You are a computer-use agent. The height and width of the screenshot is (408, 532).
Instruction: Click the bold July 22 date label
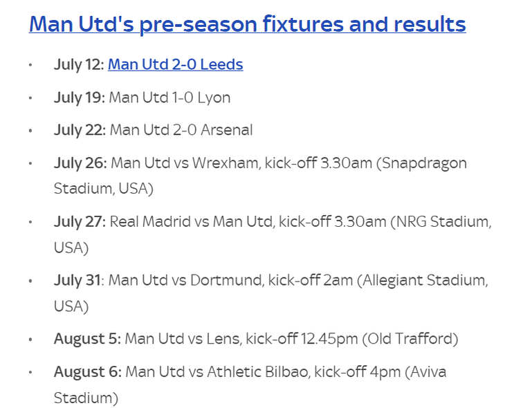(x=80, y=130)
